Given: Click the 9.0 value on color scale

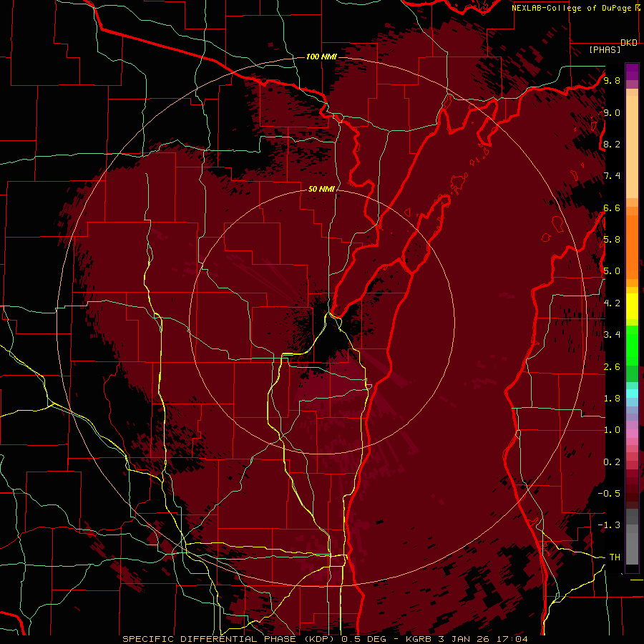Looking at the screenshot, I should click(612, 112).
